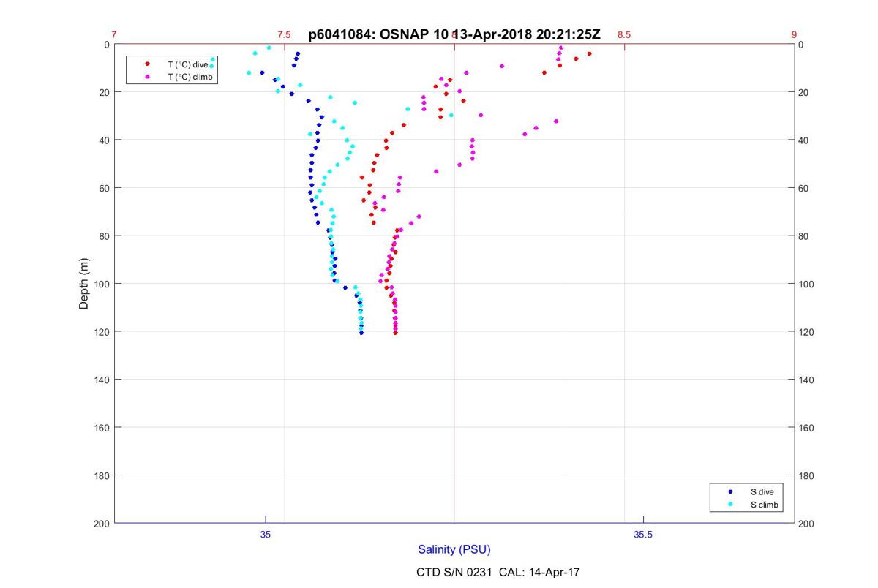The image size is (878, 588).
Task: Click the 'Salinity (PSU)' axis label
Action: tap(454, 549)
